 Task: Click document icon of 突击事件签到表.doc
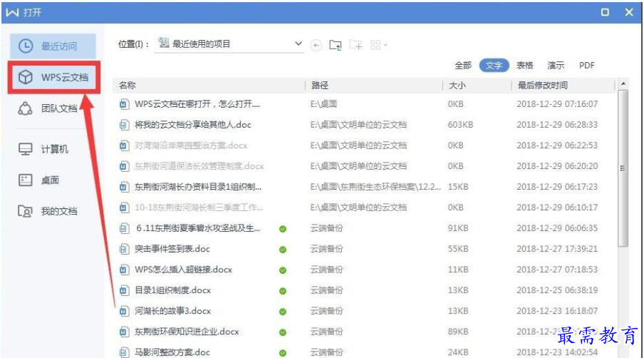(124, 249)
